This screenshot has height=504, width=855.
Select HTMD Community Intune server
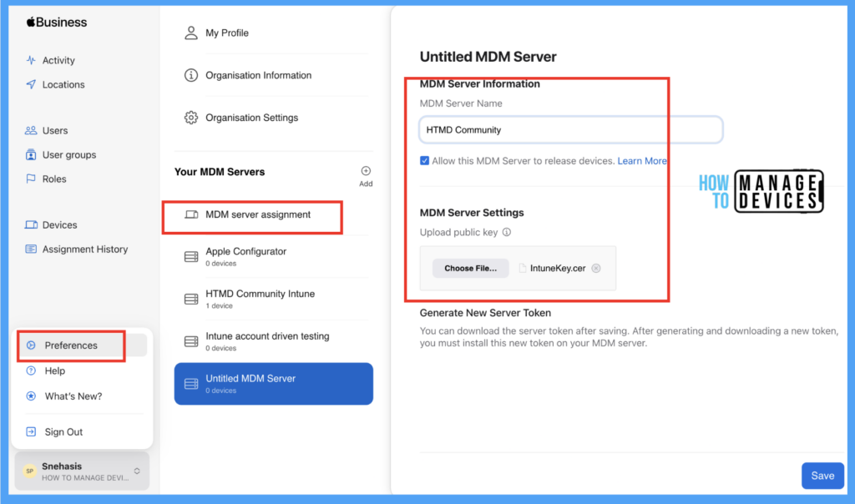tap(274, 299)
